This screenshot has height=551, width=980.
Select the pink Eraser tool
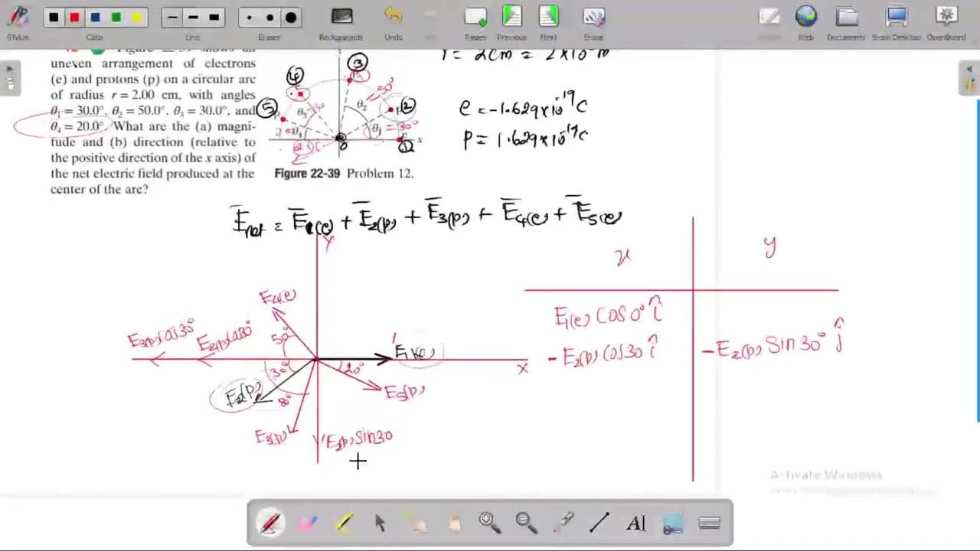coord(307,523)
